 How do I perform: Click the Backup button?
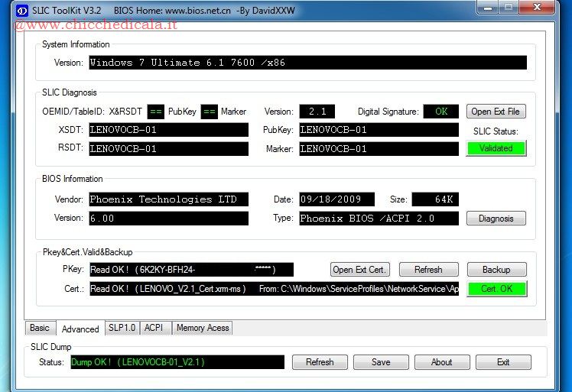496,270
